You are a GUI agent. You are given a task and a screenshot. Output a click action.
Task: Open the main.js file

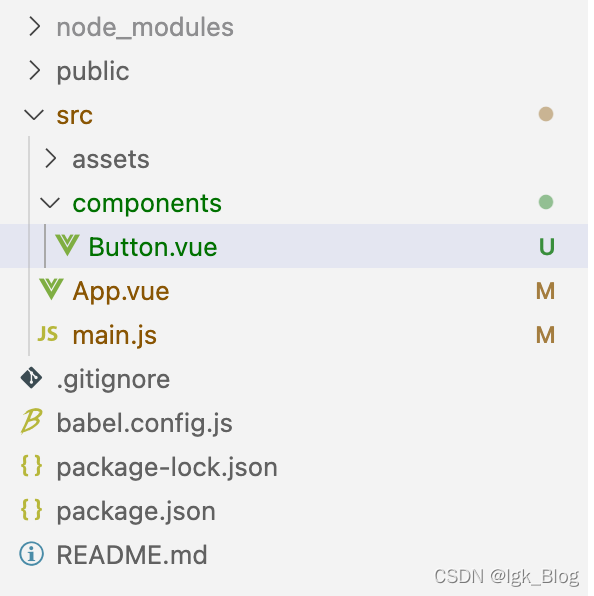coord(115,336)
